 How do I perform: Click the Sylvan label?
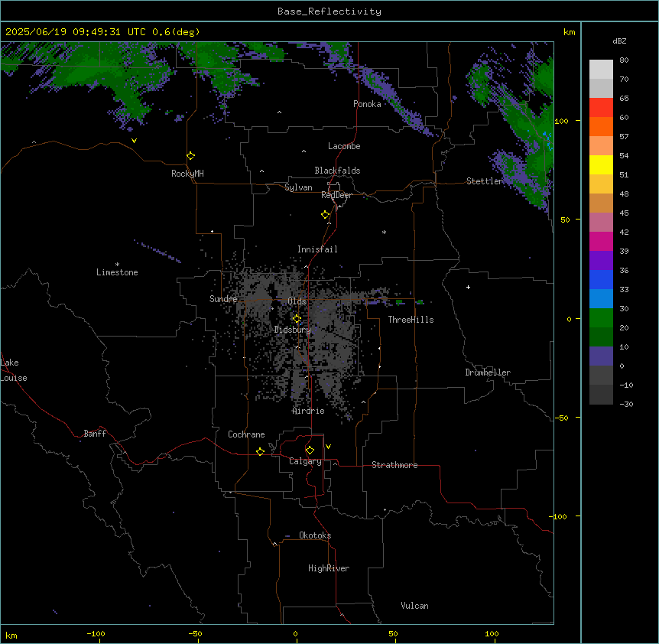tap(298, 187)
